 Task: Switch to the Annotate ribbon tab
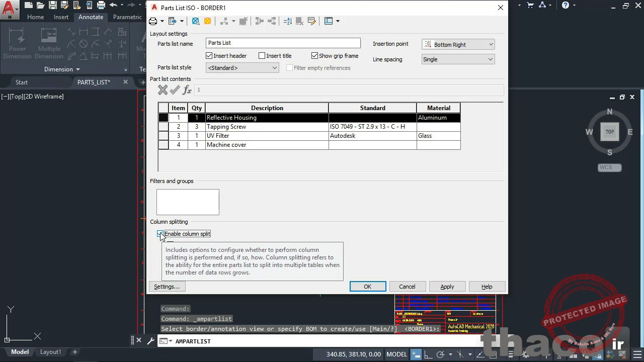91,17
